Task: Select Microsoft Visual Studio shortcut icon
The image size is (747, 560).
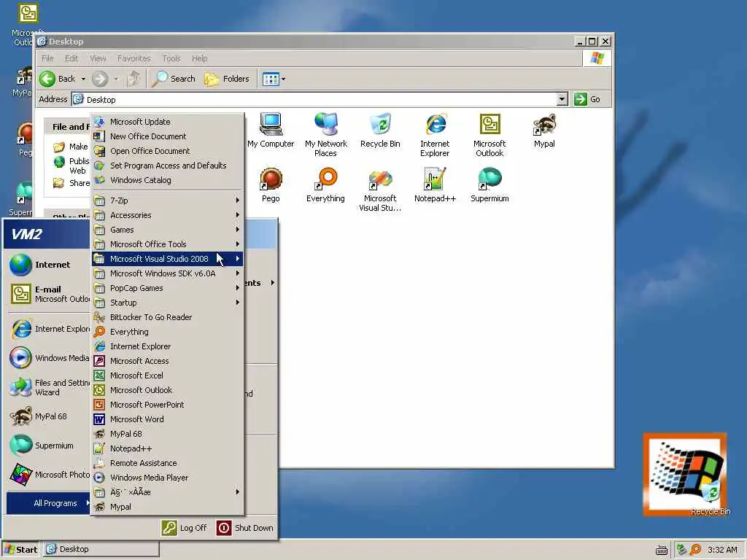Action: pos(380,190)
